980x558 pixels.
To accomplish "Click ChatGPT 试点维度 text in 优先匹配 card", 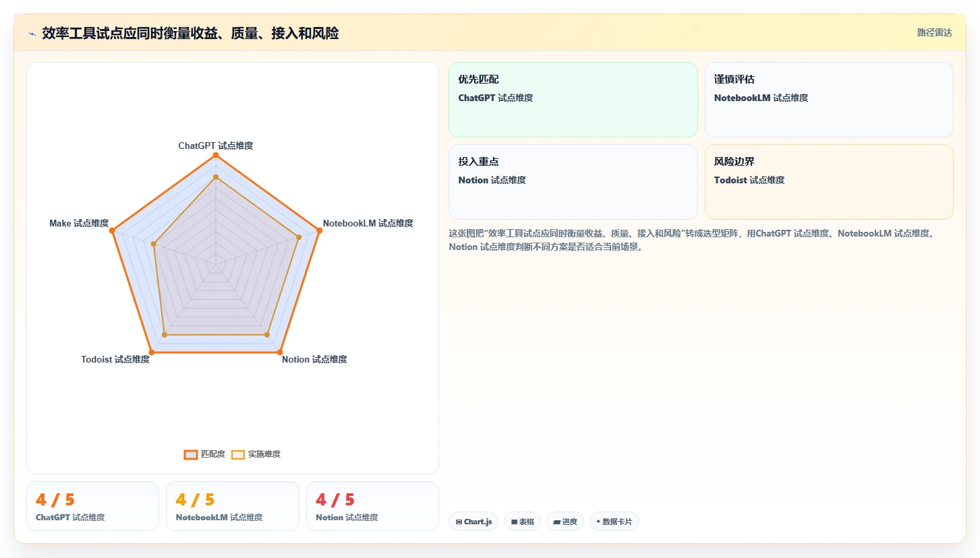I will pos(496,98).
